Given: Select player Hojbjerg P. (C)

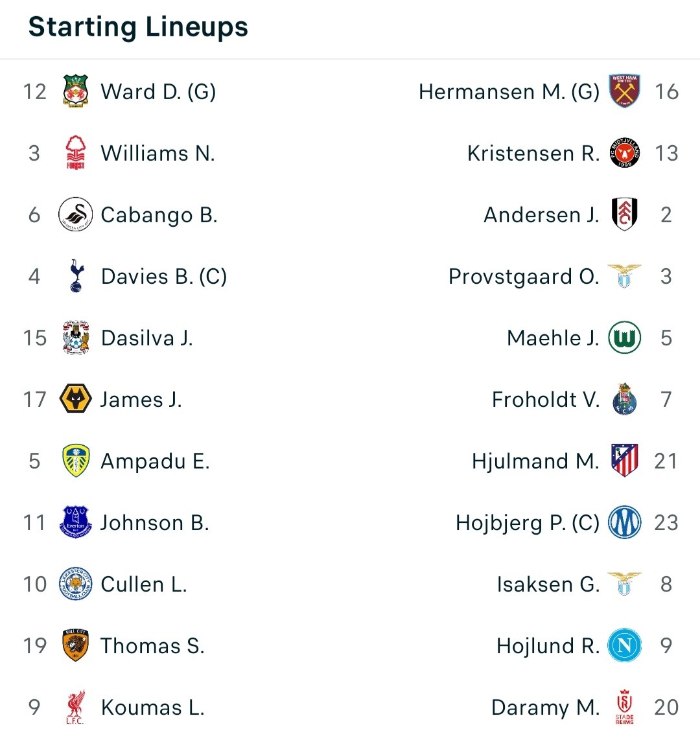Looking at the screenshot, I should (x=528, y=522).
